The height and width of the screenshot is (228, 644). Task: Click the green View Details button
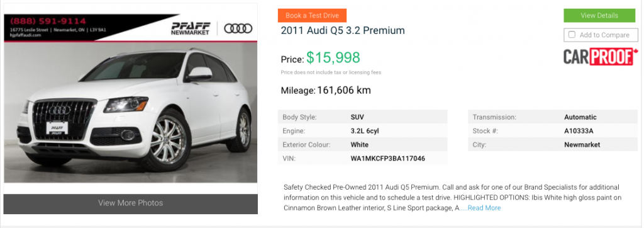pos(599,16)
